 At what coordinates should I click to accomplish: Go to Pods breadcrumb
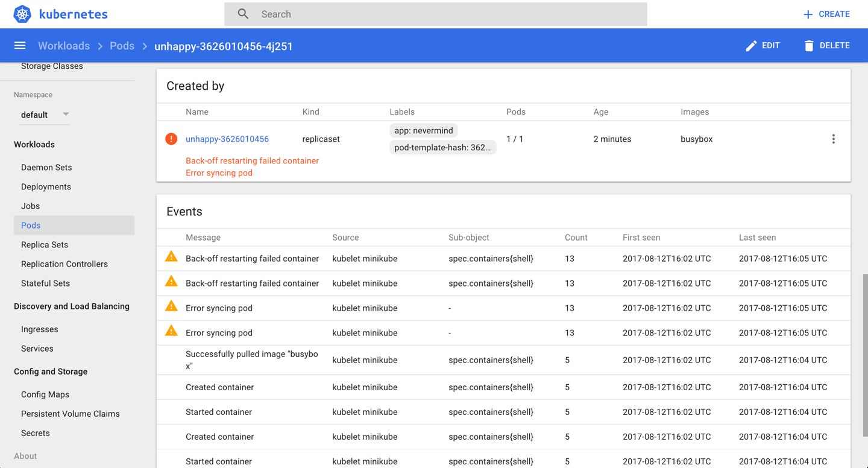[122, 46]
